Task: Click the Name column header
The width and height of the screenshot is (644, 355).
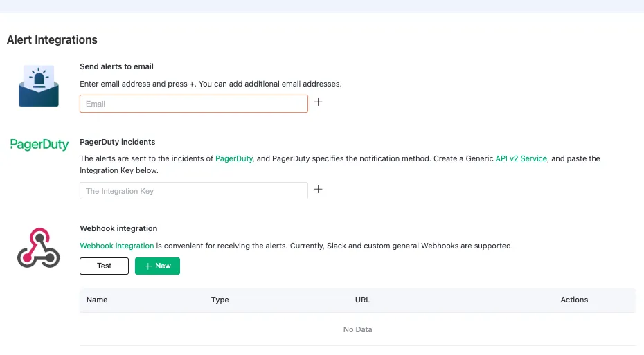Action: pos(97,300)
